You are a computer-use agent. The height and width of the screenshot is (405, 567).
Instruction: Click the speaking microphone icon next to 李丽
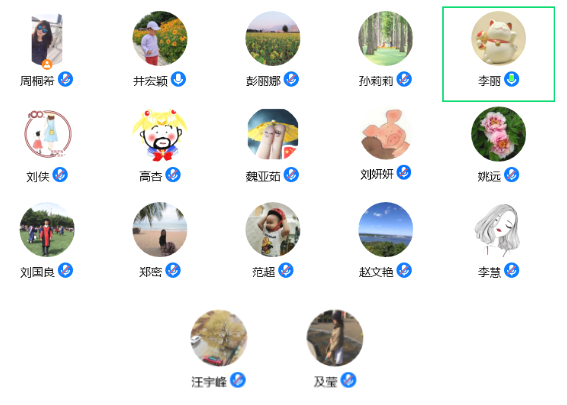(x=512, y=79)
